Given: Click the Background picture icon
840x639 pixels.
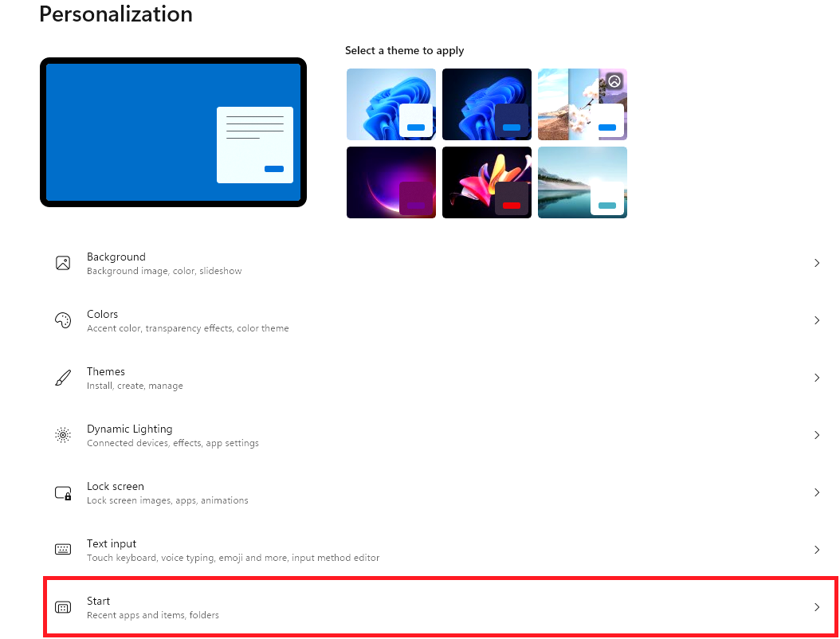Looking at the screenshot, I should point(63,263).
